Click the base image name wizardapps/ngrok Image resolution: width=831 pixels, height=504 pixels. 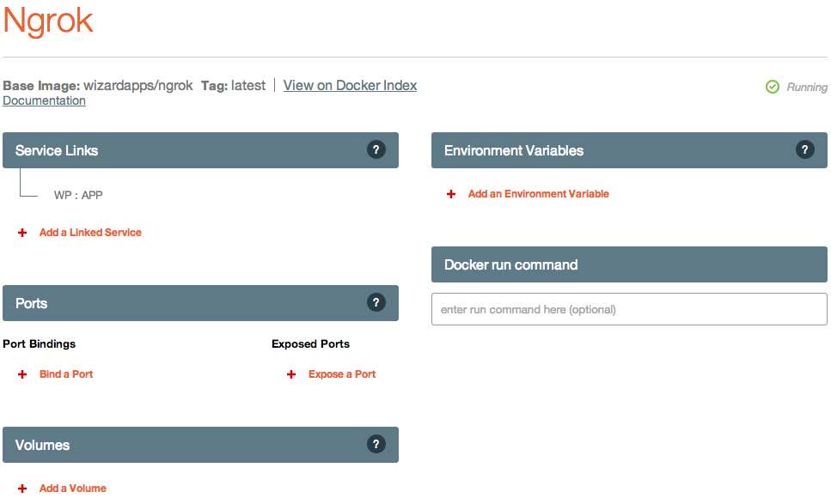click(x=137, y=86)
